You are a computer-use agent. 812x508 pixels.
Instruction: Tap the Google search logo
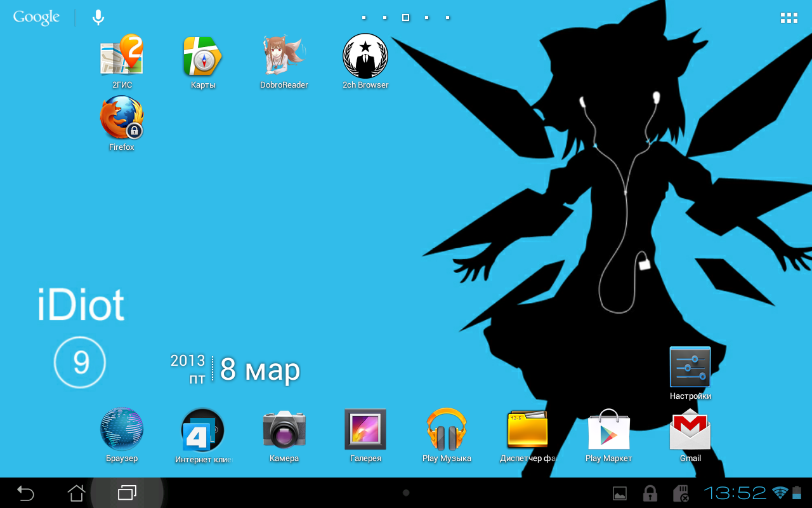pyautogui.click(x=36, y=18)
